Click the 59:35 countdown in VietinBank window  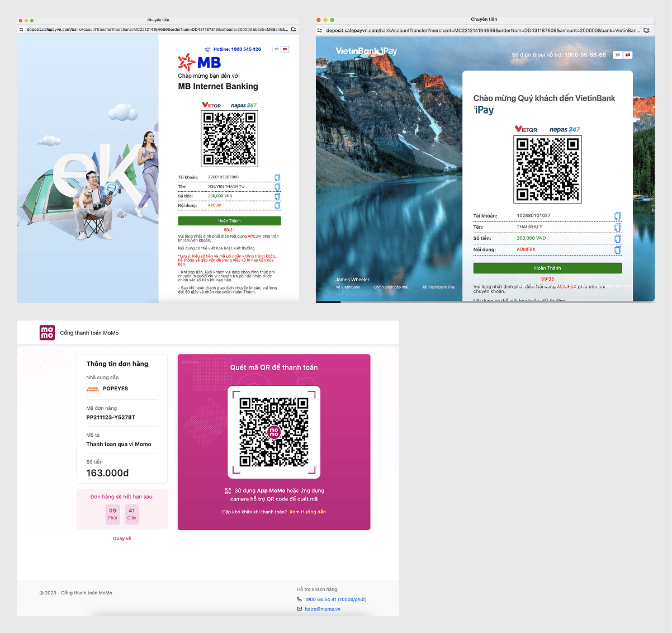click(x=547, y=278)
